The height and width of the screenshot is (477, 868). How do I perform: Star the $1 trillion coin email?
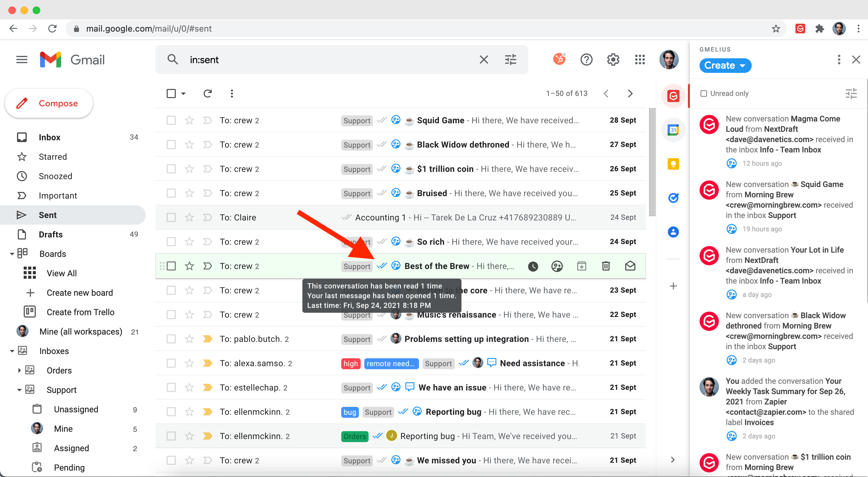click(189, 169)
